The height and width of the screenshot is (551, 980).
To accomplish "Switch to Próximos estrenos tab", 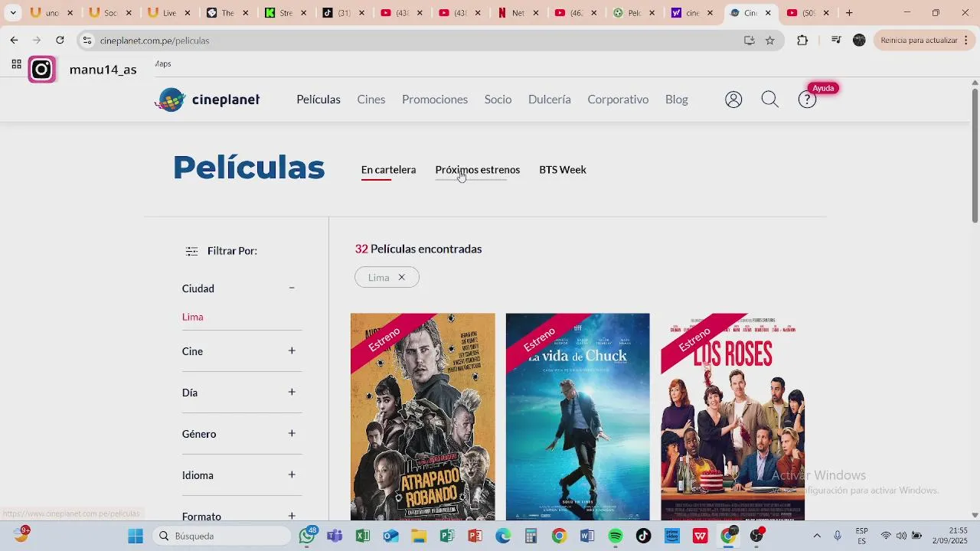I will click(477, 170).
